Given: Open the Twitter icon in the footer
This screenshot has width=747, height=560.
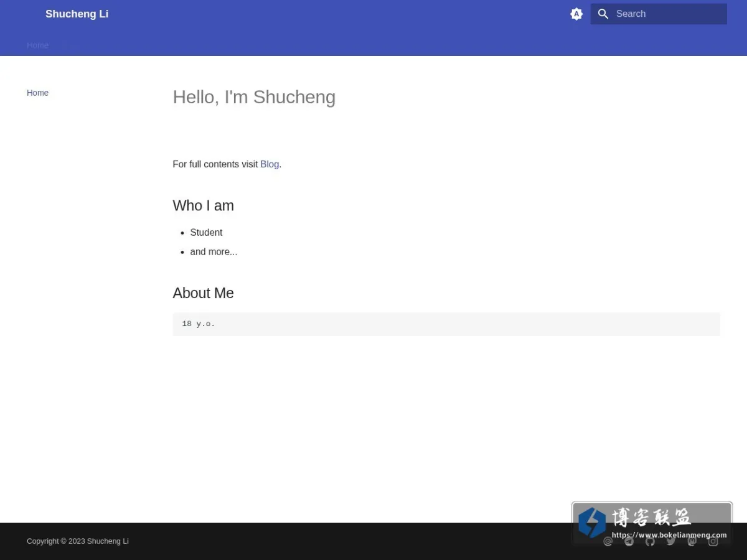Looking at the screenshot, I should click(671, 541).
